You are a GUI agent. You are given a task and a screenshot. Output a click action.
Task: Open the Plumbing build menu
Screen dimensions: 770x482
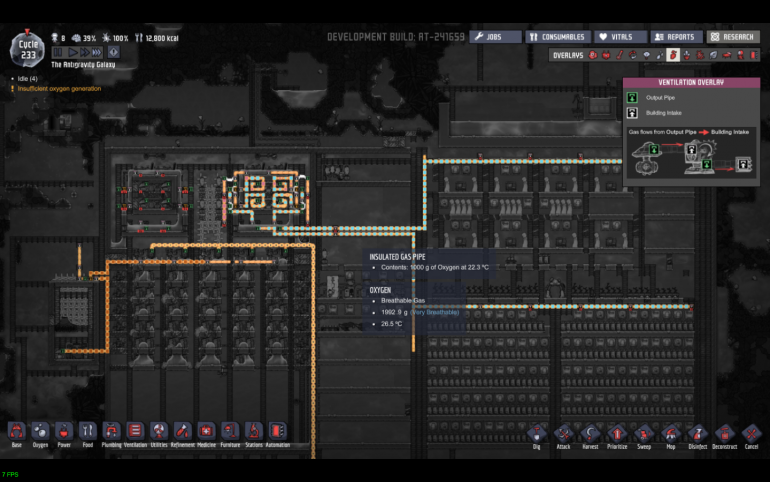click(x=111, y=432)
